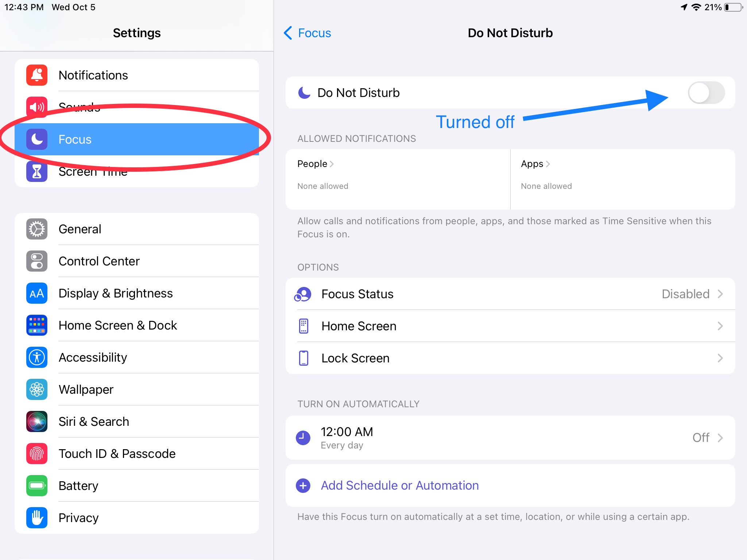Open the Wallpaper flower icon
747x560 pixels.
[36, 389]
